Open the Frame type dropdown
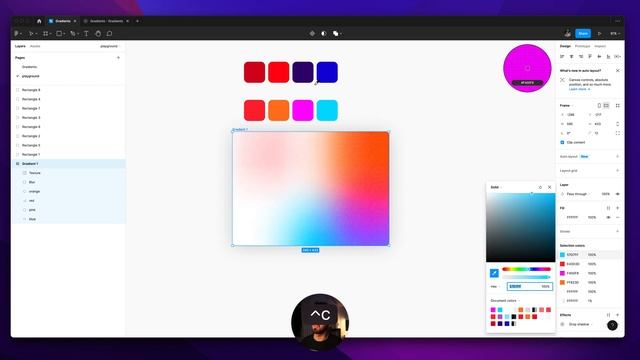The height and width of the screenshot is (360, 640). point(566,106)
